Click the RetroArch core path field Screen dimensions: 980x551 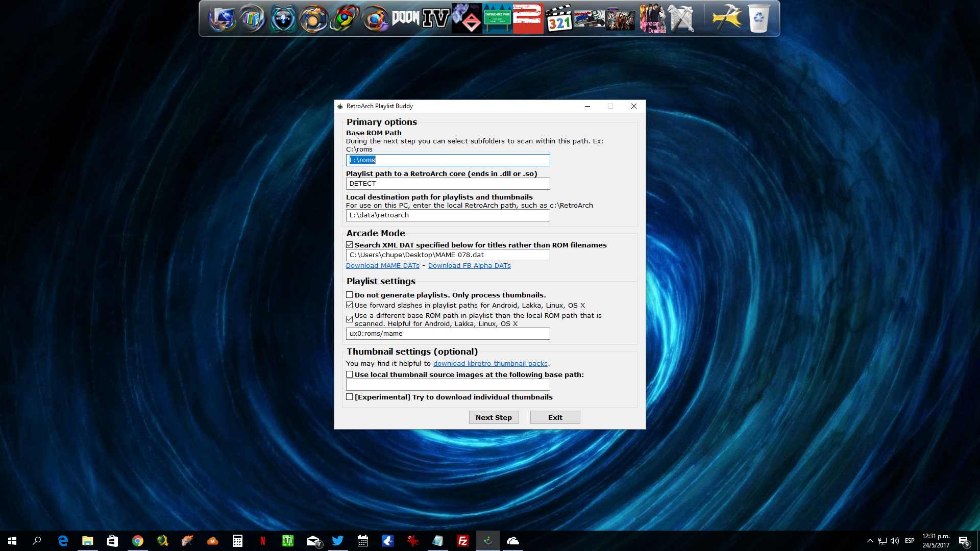448,184
